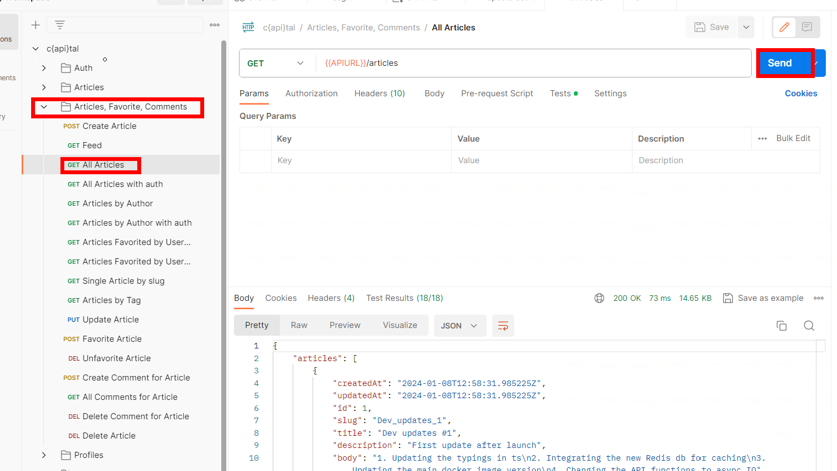Open response Headers (4) tab
837x471 pixels.
pos(331,298)
